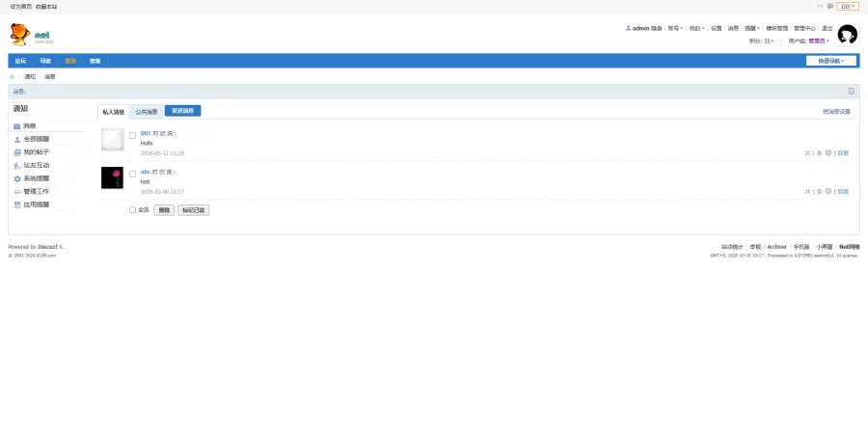This screenshot has width=868, height=432.
Task: Click the user icon before admin
Action: coord(628,28)
